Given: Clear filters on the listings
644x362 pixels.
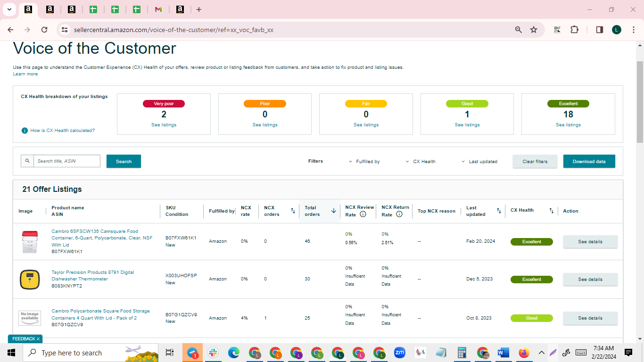Looking at the screenshot, I should [x=535, y=161].
